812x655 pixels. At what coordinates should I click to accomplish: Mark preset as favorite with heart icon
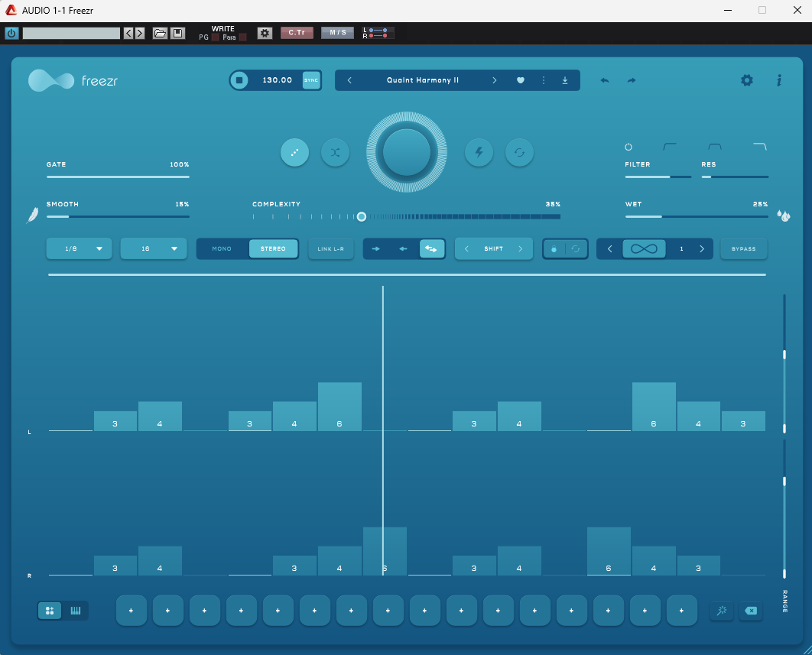pos(521,80)
